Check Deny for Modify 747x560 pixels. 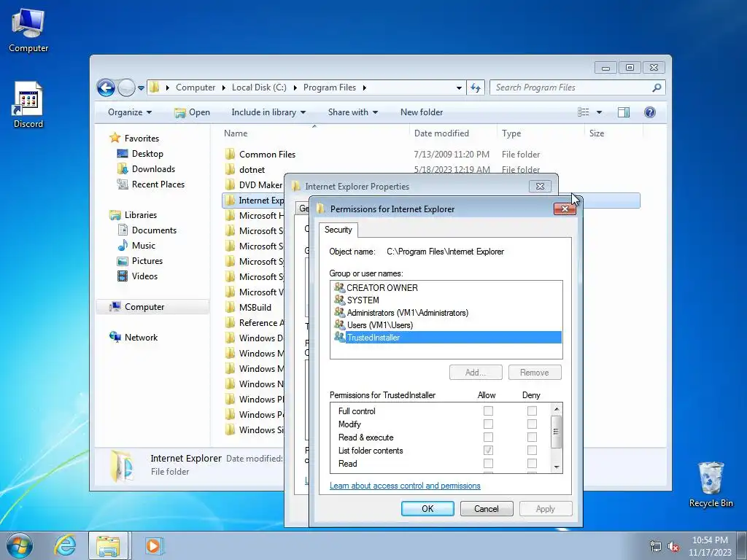click(532, 424)
